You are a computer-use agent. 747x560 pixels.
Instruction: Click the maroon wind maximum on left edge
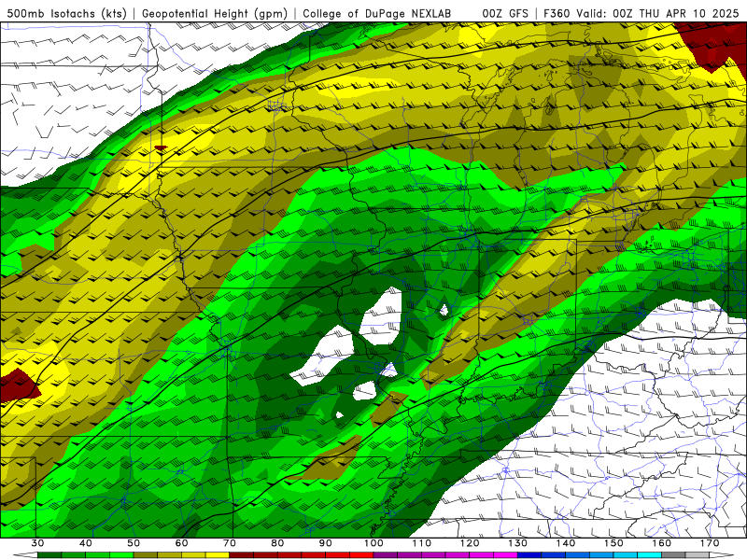[18, 385]
